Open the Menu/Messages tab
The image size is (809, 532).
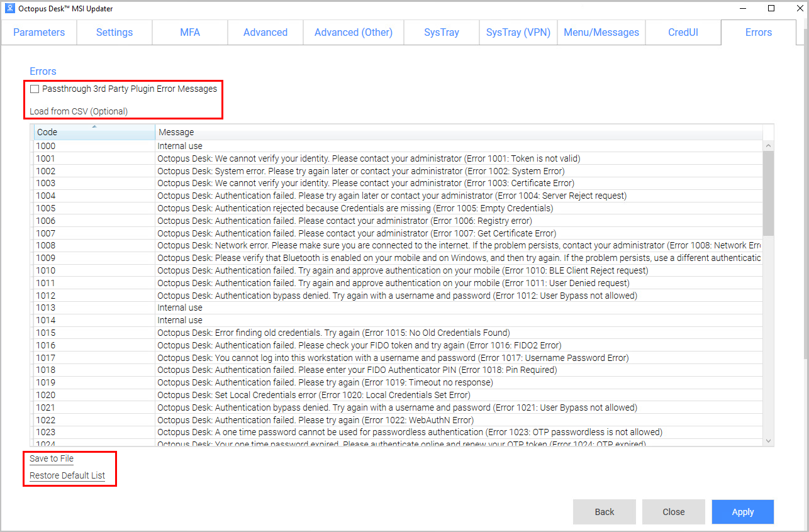point(601,33)
